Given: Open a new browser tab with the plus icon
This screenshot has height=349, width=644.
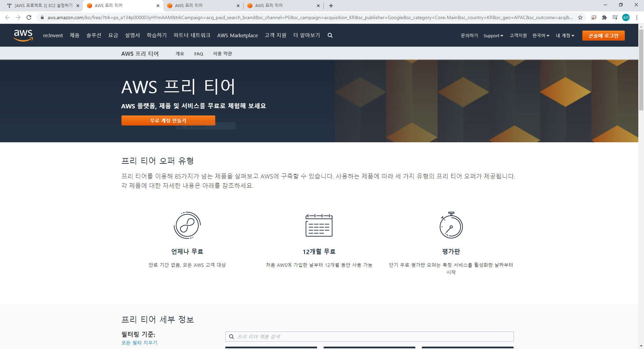Looking at the screenshot, I should pos(331,6).
